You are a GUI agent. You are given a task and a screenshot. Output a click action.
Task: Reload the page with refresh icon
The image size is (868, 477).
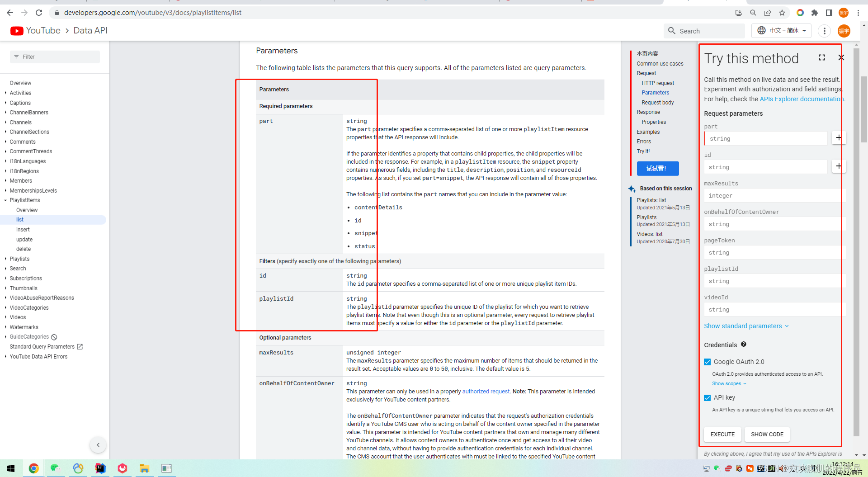point(39,13)
